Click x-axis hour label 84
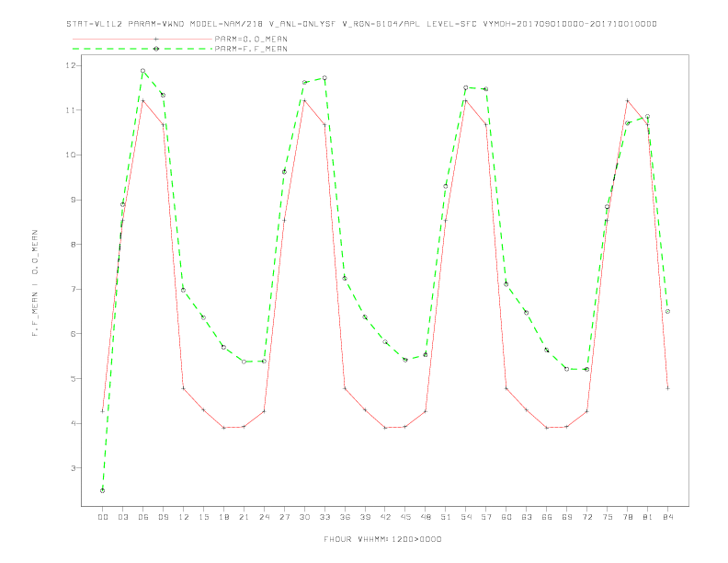 667,517
